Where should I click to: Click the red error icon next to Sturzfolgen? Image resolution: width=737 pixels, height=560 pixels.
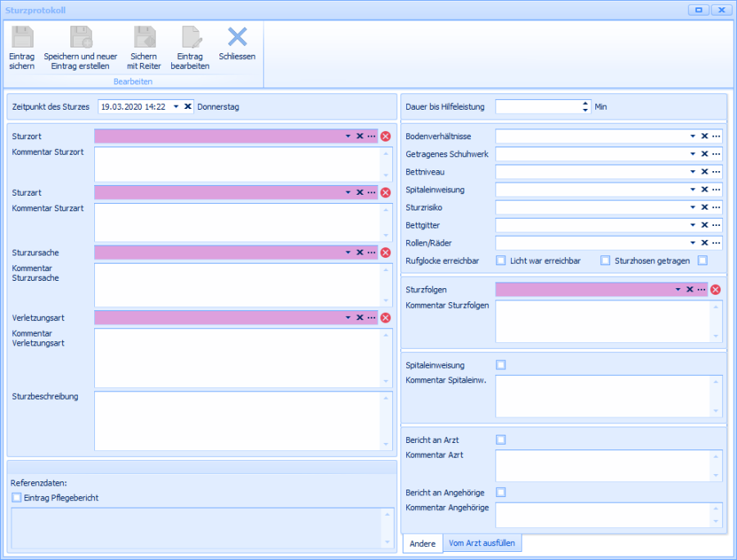pos(715,289)
